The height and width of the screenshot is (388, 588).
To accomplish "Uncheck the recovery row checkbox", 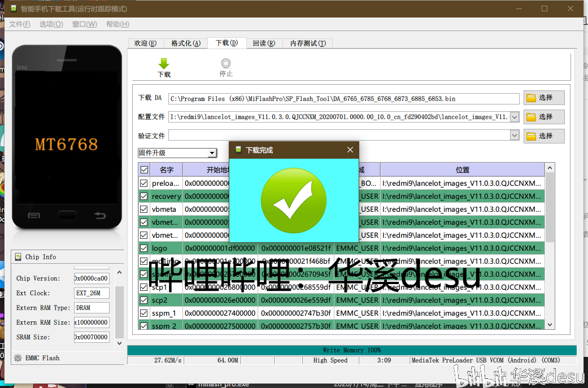I will pos(143,196).
